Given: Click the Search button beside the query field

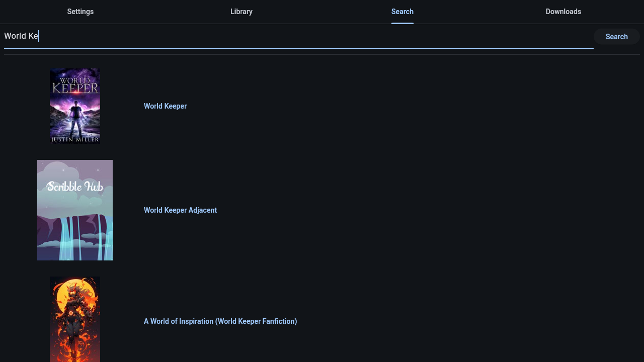Looking at the screenshot, I should click(617, 37).
